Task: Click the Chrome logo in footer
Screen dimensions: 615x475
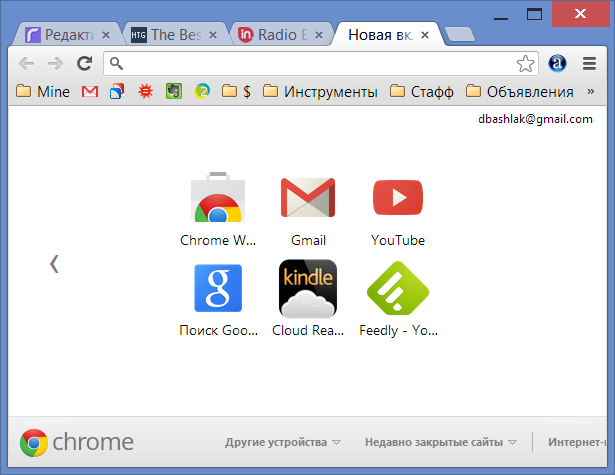Action: click(x=76, y=442)
